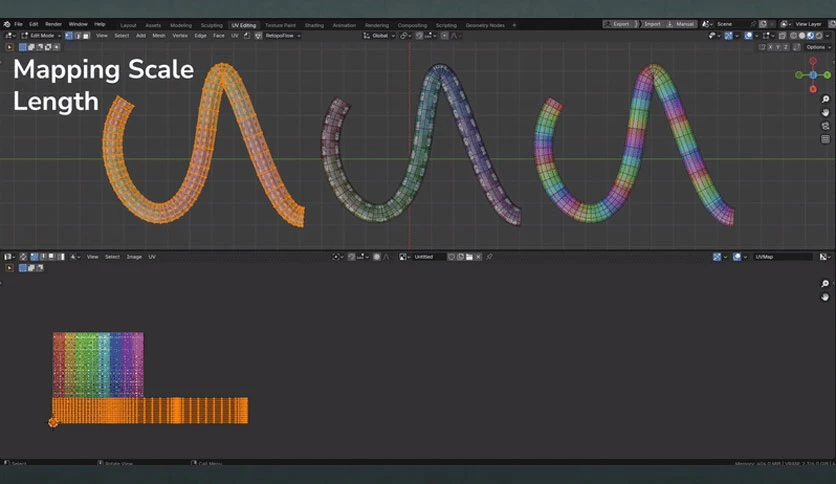The height and width of the screenshot is (484, 836).
Task: Open the UV editor Image menu
Action: (x=134, y=257)
